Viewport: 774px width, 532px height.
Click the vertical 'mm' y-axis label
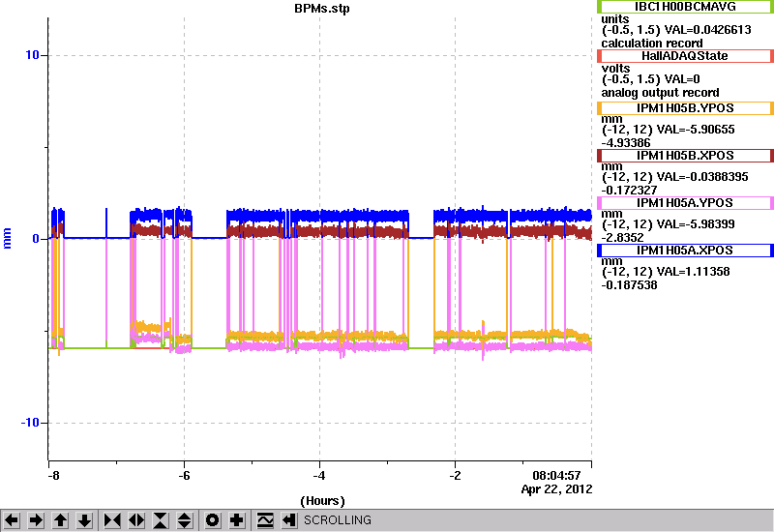pos(8,239)
